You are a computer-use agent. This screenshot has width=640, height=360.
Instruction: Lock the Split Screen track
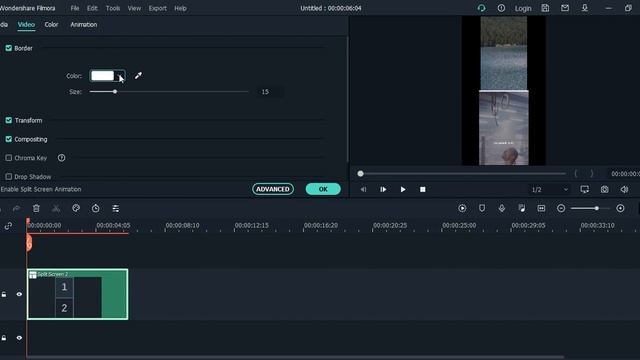click(x=4, y=294)
